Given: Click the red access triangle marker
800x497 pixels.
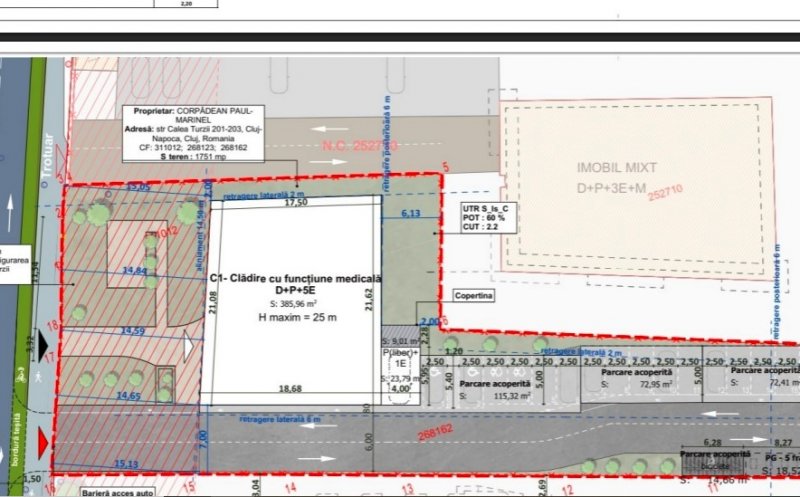Looking at the screenshot, I should coord(44,441).
